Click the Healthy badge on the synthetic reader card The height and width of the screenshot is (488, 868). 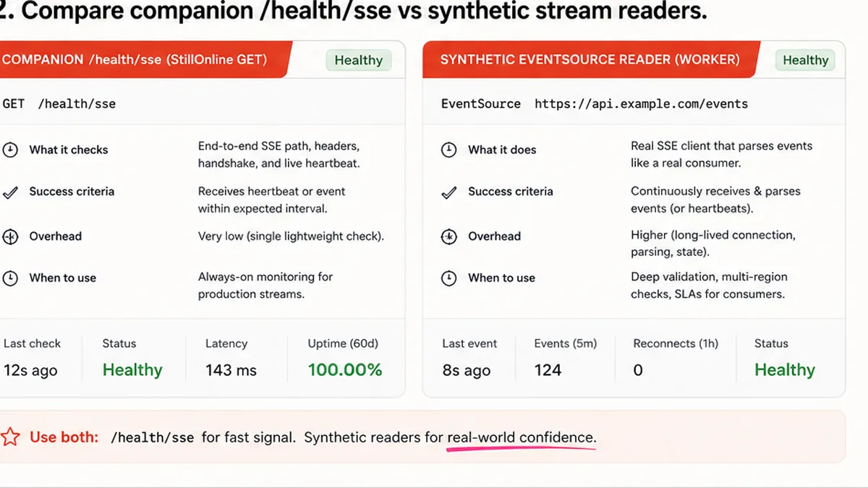click(x=805, y=60)
